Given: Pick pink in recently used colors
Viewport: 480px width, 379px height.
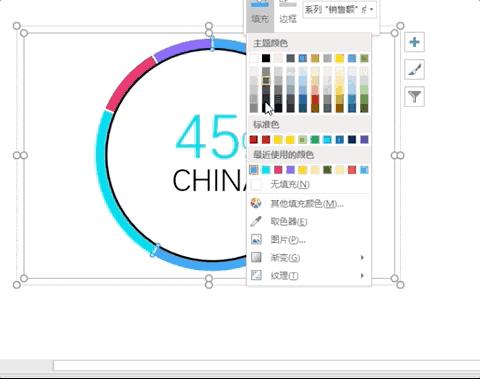Looking at the screenshot, I should [278, 170].
